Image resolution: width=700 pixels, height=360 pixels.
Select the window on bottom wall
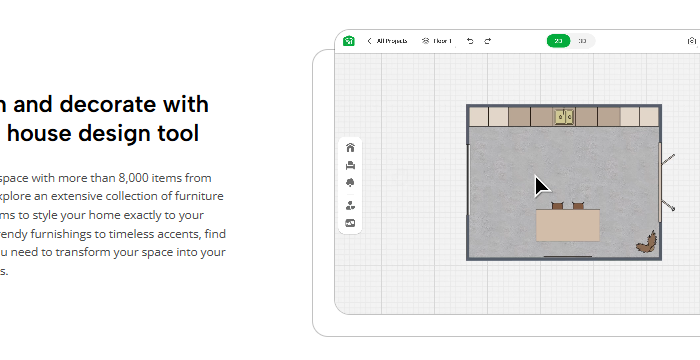pyautogui.click(x=568, y=257)
